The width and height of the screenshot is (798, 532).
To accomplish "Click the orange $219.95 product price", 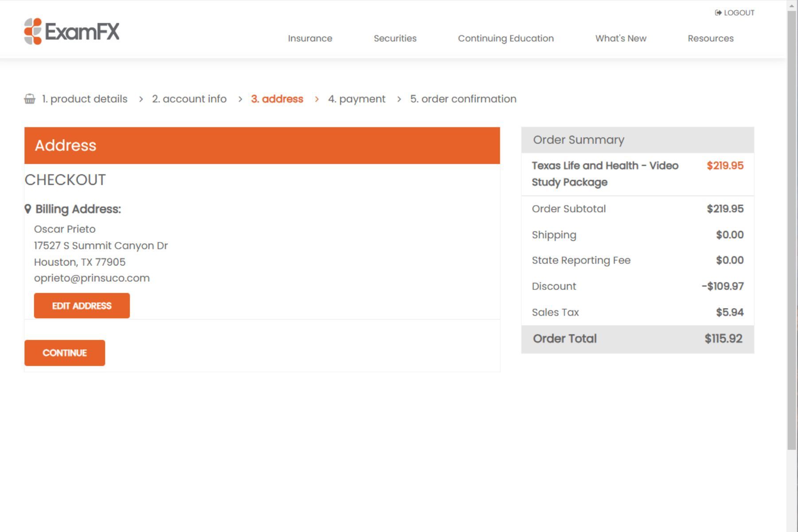I will (725, 166).
